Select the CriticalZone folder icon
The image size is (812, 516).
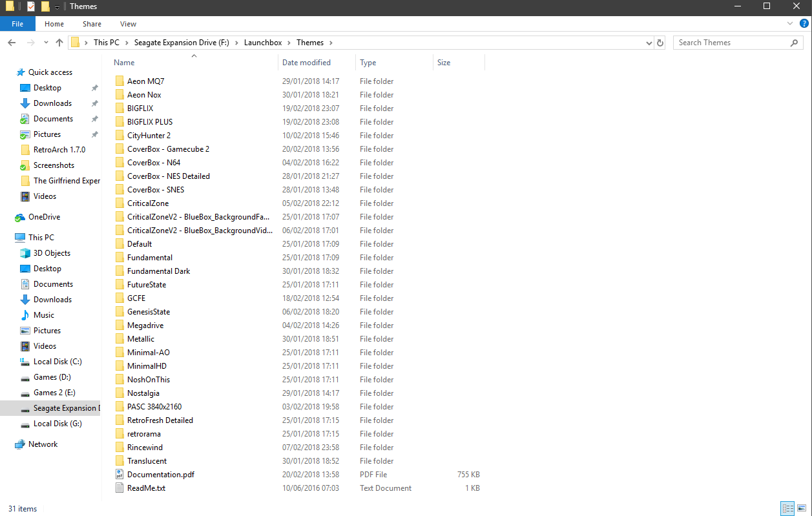pos(119,203)
